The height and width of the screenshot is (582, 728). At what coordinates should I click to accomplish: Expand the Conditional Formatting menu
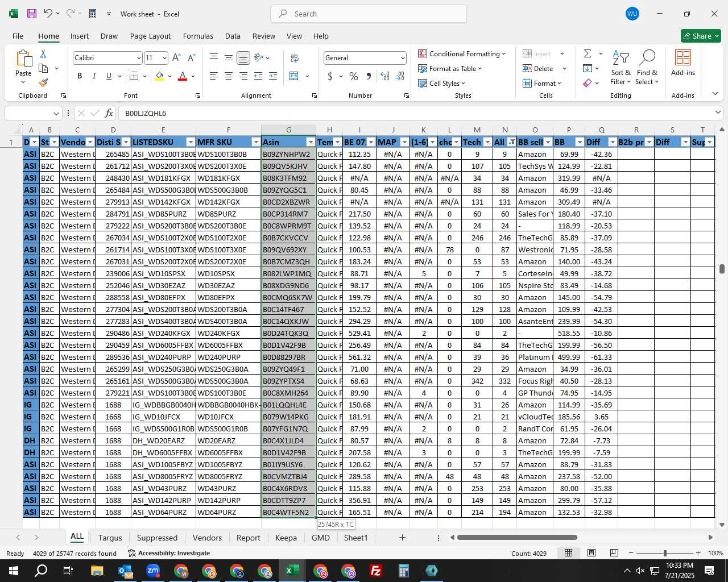click(x=462, y=53)
